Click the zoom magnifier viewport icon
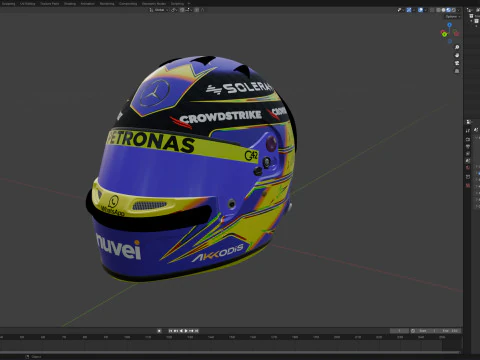This screenshot has width=480, height=360. [x=457, y=47]
